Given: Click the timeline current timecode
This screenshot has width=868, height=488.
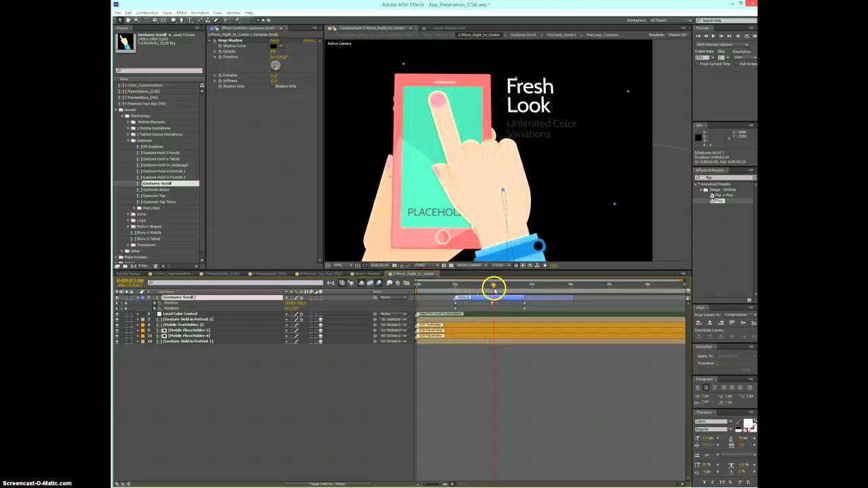Looking at the screenshot, I should click(x=130, y=281).
